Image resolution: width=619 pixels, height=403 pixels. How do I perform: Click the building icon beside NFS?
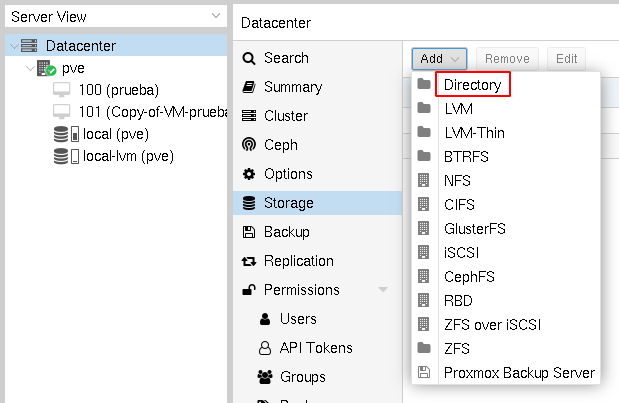pyautogui.click(x=424, y=180)
